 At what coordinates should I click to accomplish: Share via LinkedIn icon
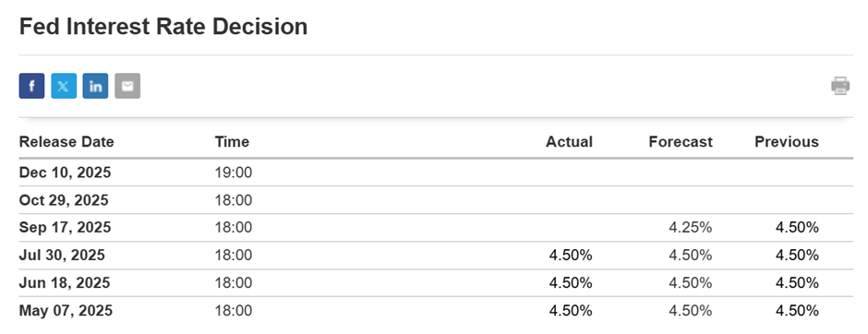pos(95,86)
